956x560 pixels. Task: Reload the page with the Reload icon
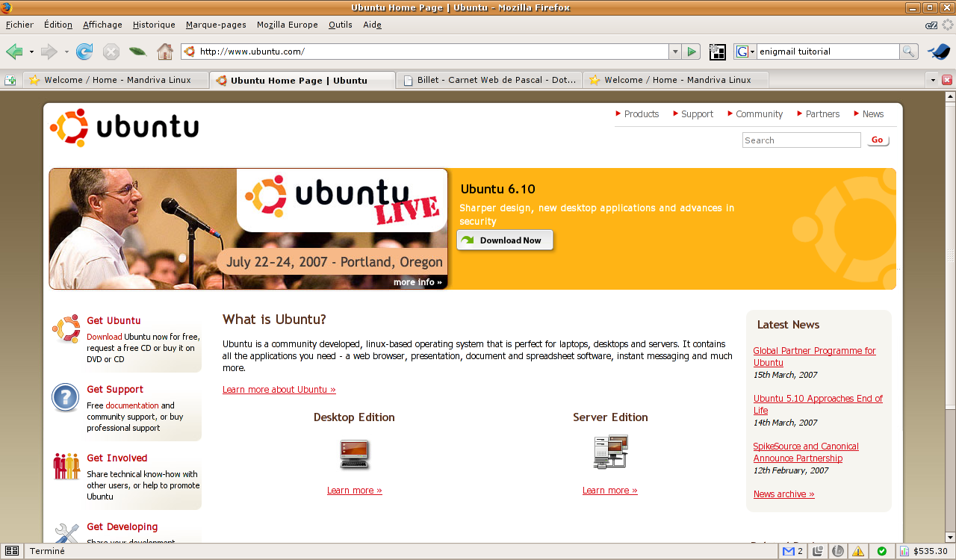tap(84, 52)
